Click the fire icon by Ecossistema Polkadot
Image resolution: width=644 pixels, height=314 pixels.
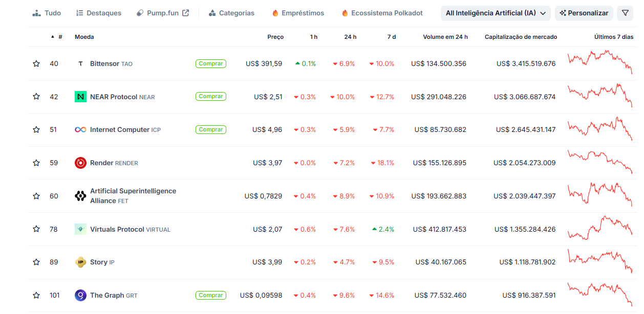345,13
